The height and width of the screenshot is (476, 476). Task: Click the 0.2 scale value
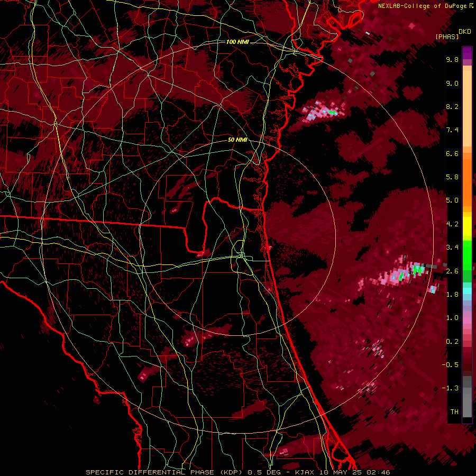[452, 342]
